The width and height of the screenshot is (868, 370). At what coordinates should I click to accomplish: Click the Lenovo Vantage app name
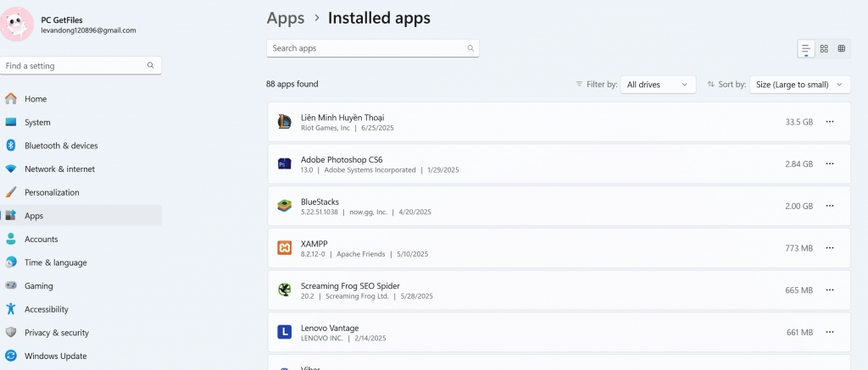pos(330,328)
